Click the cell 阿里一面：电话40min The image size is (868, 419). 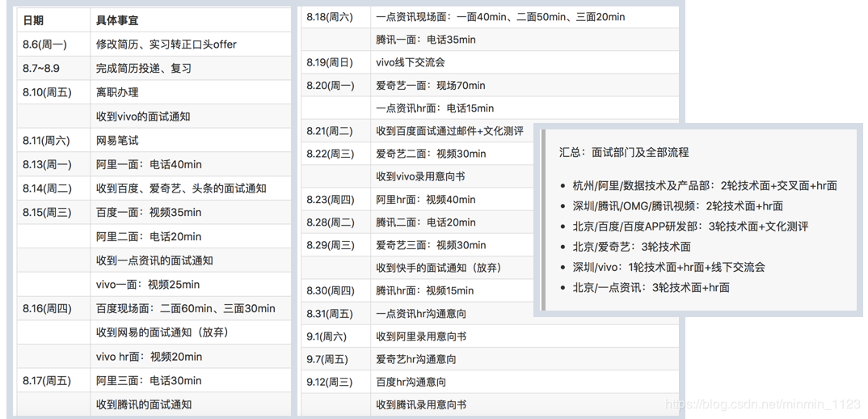pos(191,164)
